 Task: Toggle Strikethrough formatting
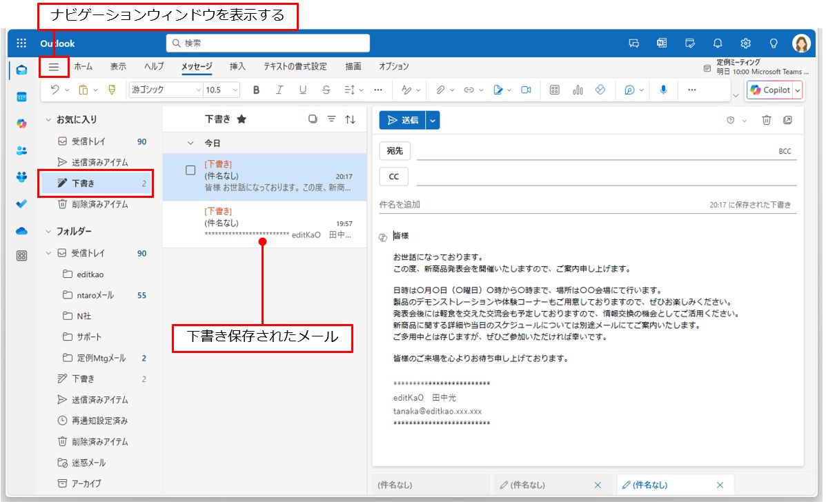point(326,90)
